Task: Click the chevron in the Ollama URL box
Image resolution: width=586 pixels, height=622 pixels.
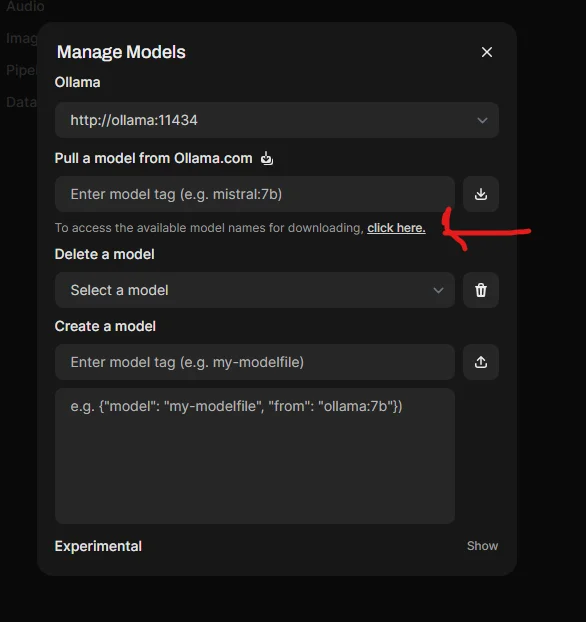Action: [x=482, y=120]
